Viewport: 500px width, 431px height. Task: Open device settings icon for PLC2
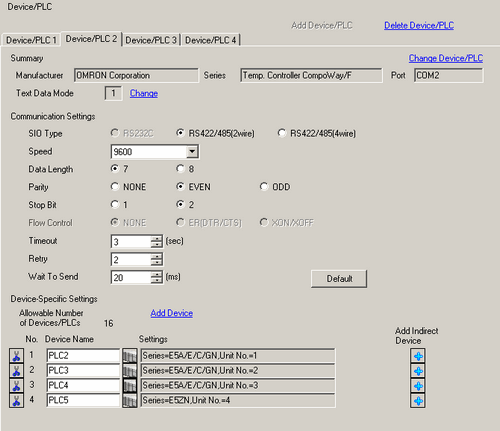[130, 356]
